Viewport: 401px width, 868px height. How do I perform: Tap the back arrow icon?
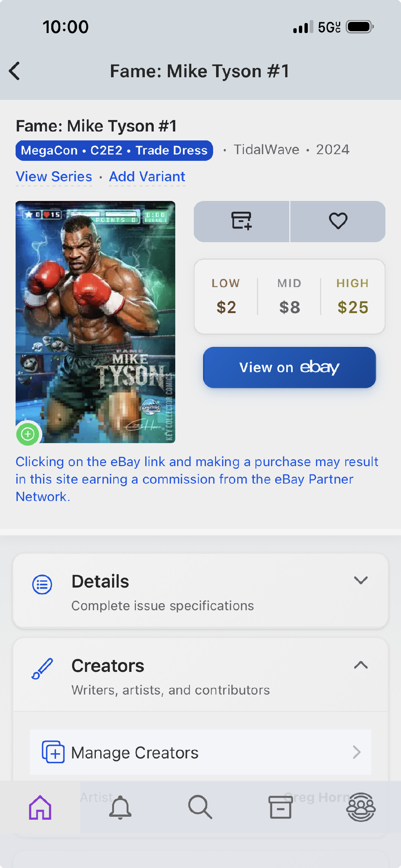15,71
